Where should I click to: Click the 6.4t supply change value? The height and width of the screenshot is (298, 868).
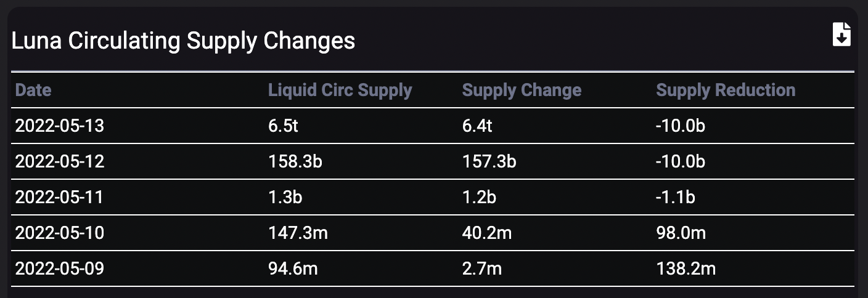point(478,126)
